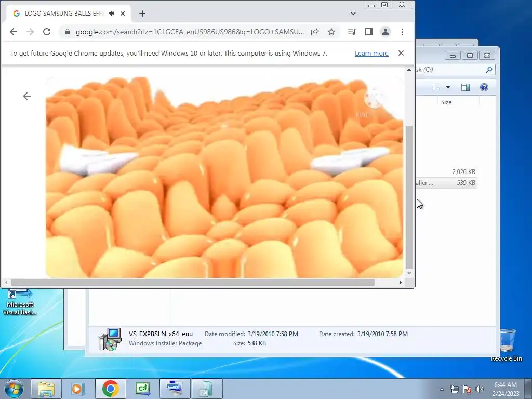Click the scroll up arrow in Chrome

coord(409,70)
